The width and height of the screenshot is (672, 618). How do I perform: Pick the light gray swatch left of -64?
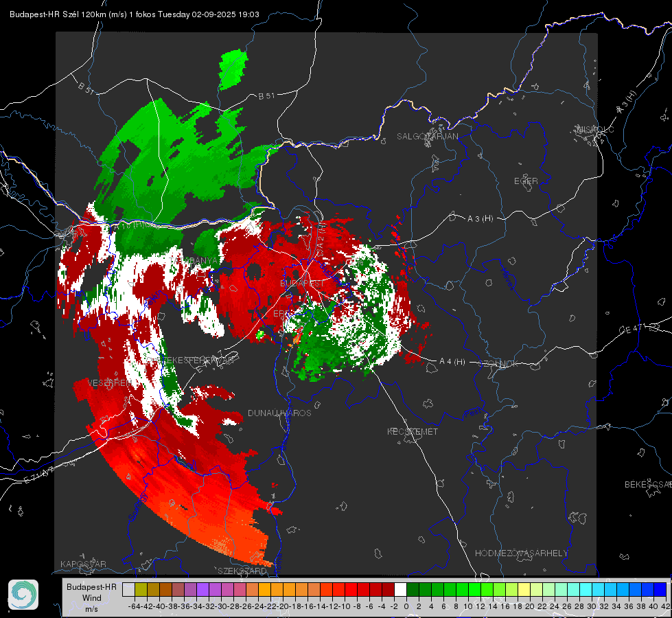point(128,589)
